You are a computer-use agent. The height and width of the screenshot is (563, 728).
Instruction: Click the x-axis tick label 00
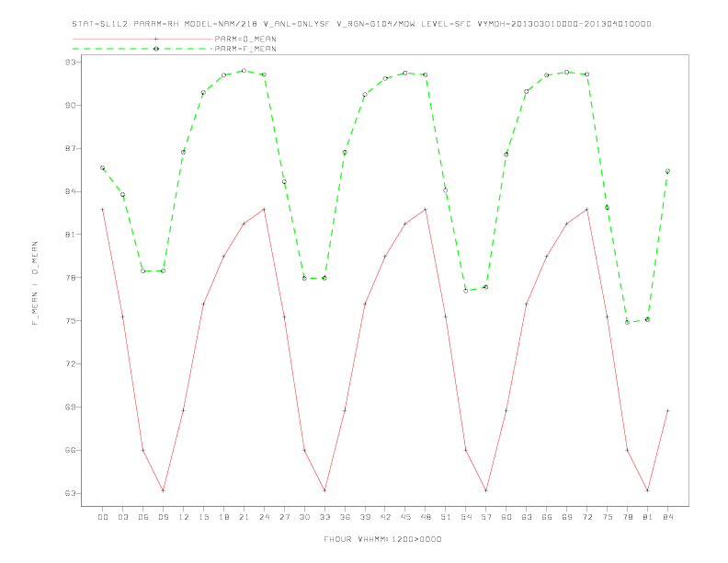point(103,517)
